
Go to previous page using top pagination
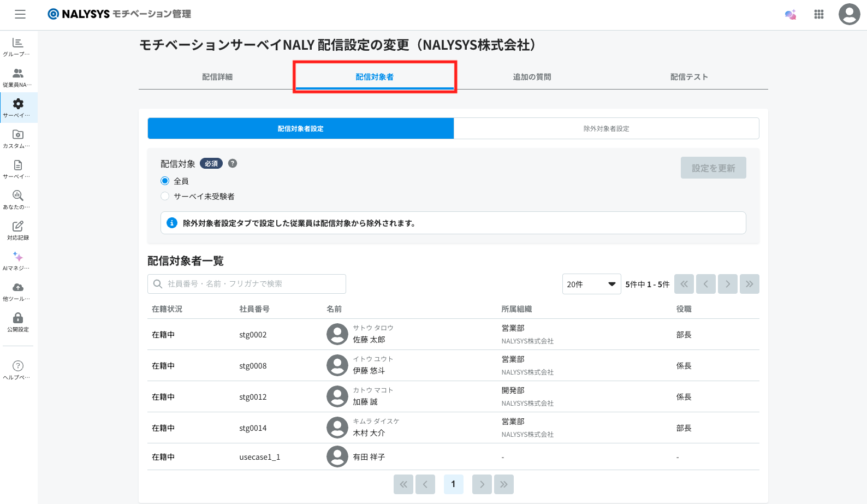click(x=706, y=284)
